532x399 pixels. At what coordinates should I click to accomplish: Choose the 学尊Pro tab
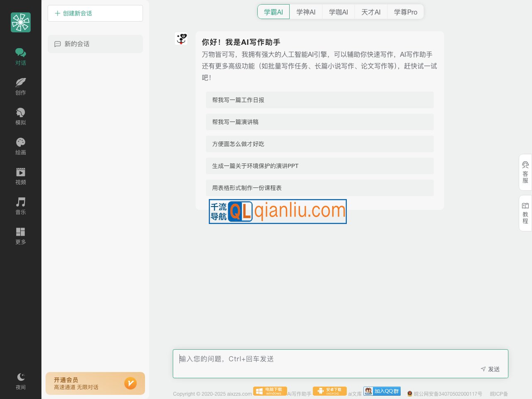click(405, 12)
